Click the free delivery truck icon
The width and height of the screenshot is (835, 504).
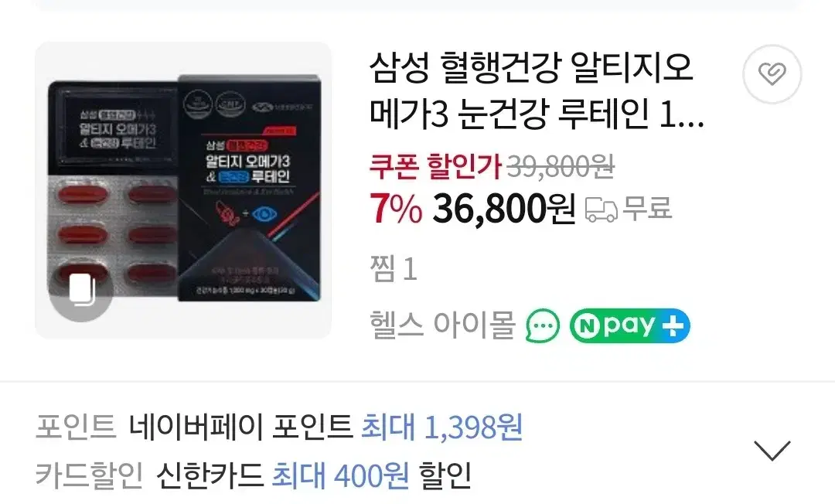[602, 209]
